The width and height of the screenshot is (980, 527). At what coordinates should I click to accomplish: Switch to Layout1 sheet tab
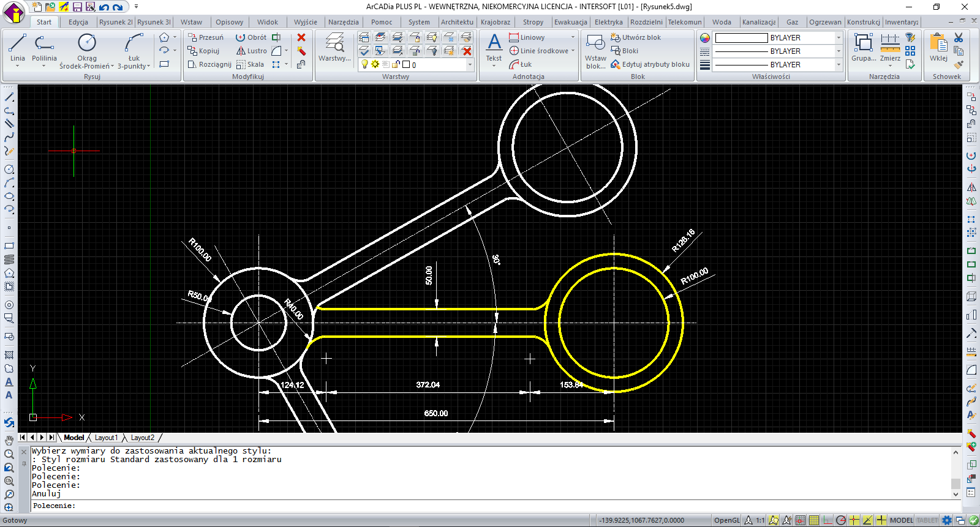pos(106,438)
